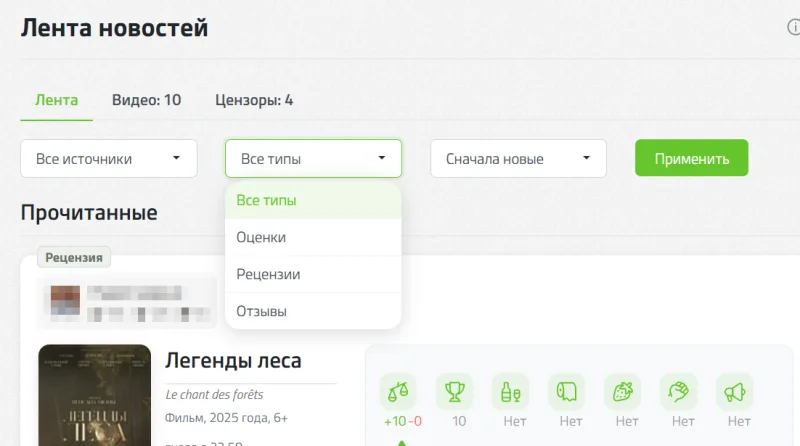Choose Оценки from the type list
800x446 pixels.
(x=313, y=237)
